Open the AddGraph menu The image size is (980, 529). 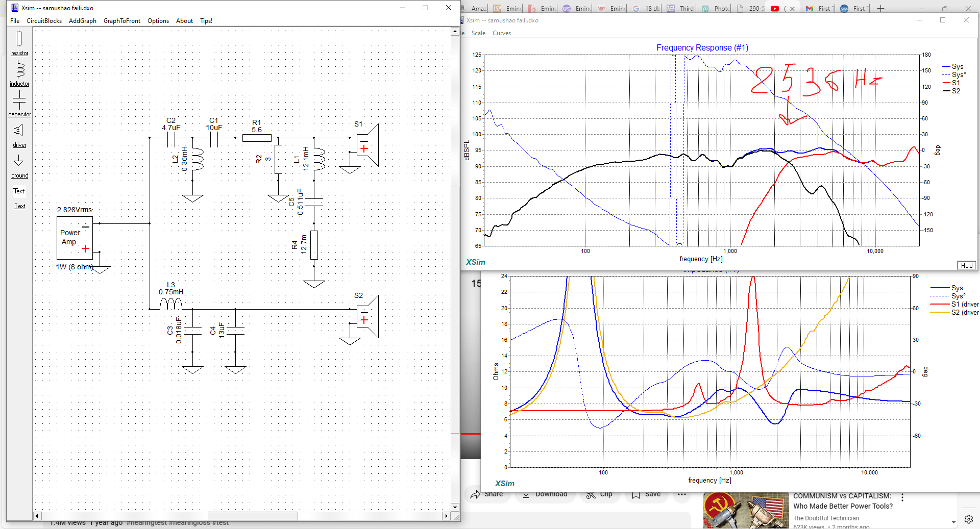pos(83,21)
